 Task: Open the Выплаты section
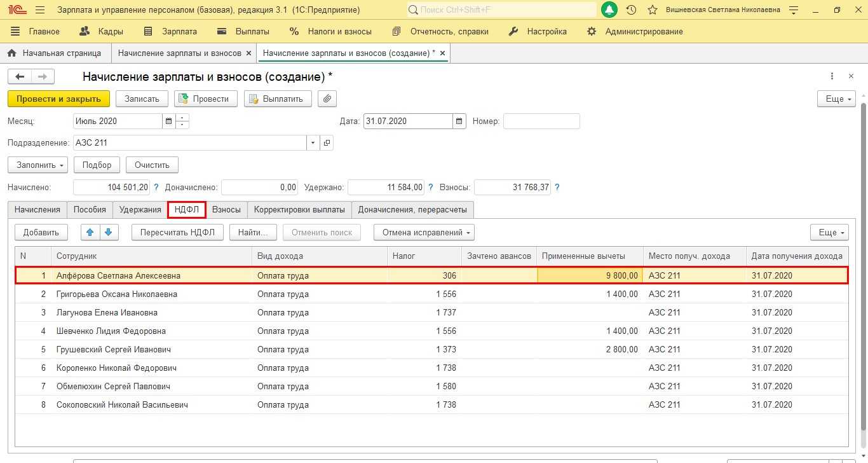pyautogui.click(x=243, y=31)
